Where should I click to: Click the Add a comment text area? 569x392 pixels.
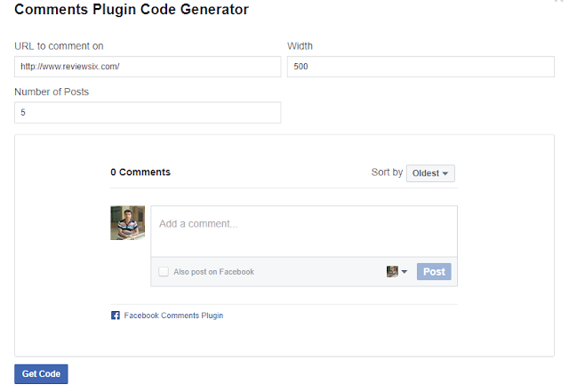tap(304, 231)
